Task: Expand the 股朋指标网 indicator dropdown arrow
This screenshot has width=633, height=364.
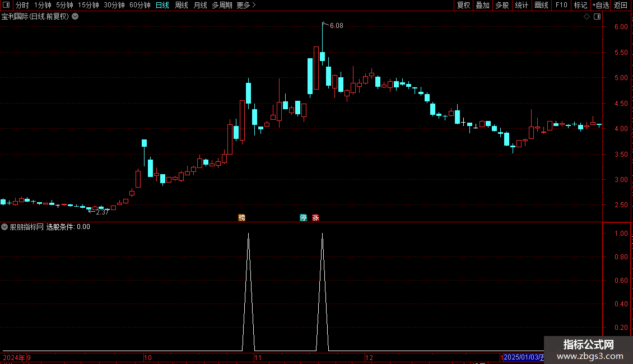Action: click(x=4, y=227)
